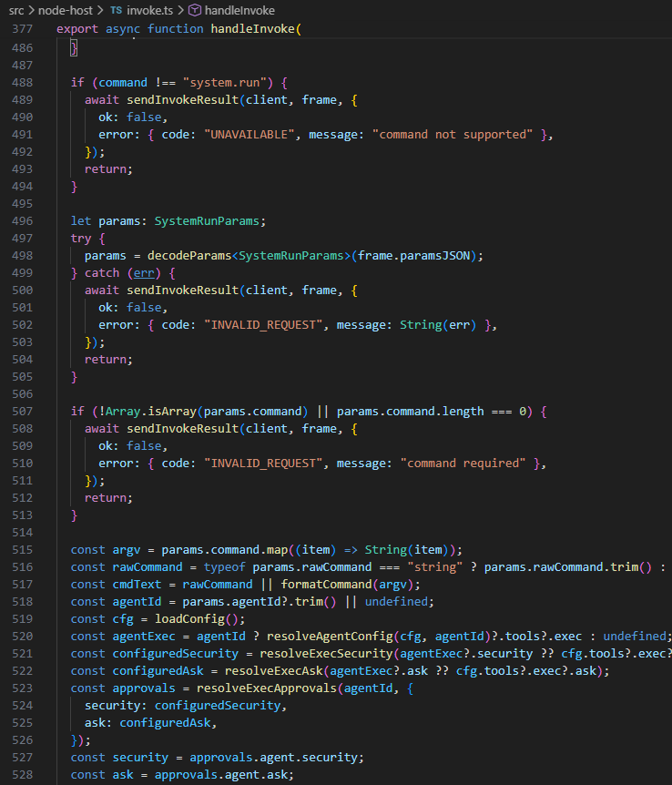The height and width of the screenshot is (785, 672).
Task: Click 'String(err)' on line 502
Action: (438, 325)
